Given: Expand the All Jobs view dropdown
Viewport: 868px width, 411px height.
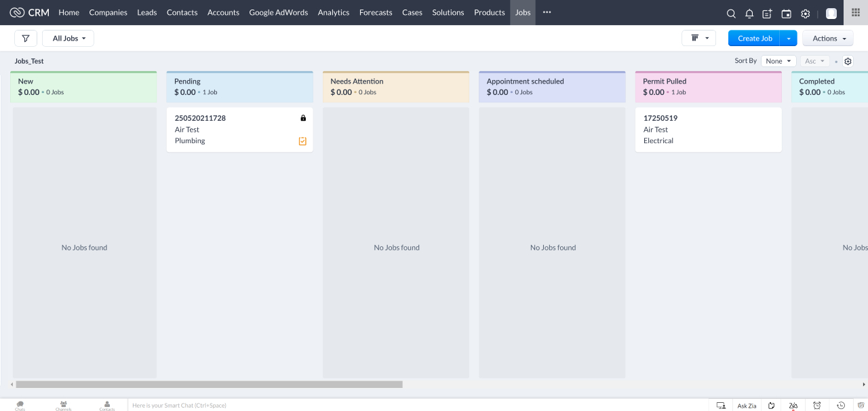Looking at the screenshot, I should coord(68,39).
